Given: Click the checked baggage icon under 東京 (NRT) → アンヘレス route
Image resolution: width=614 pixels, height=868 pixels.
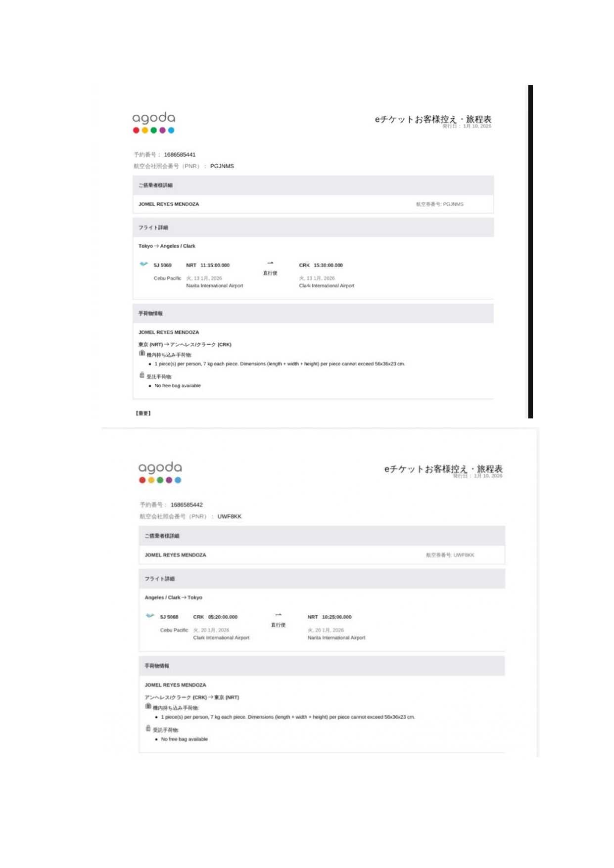Looking at the screenshot, I should tap(142, 375).
